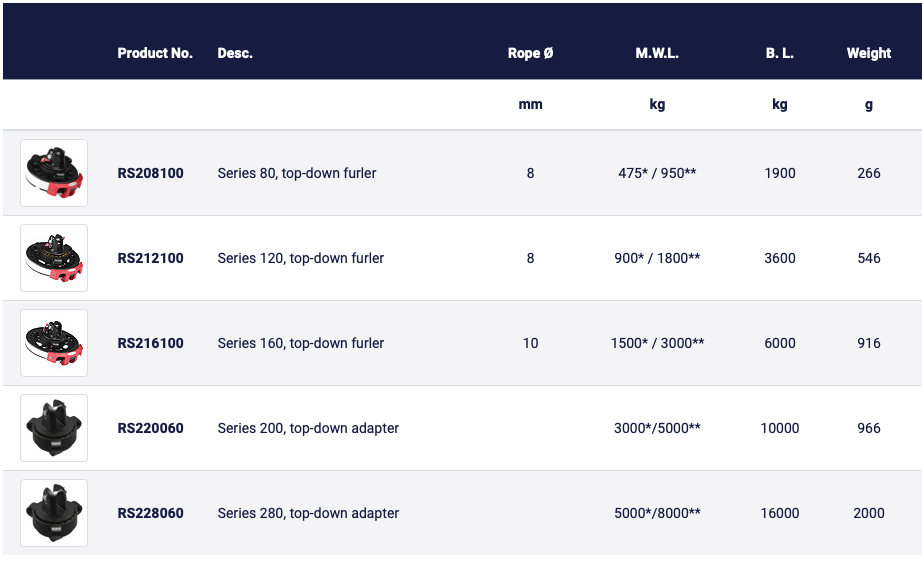The height and width of the screenshot is (567, 922).
Task: Click the 16000 breaking load value
Action: 780,513
